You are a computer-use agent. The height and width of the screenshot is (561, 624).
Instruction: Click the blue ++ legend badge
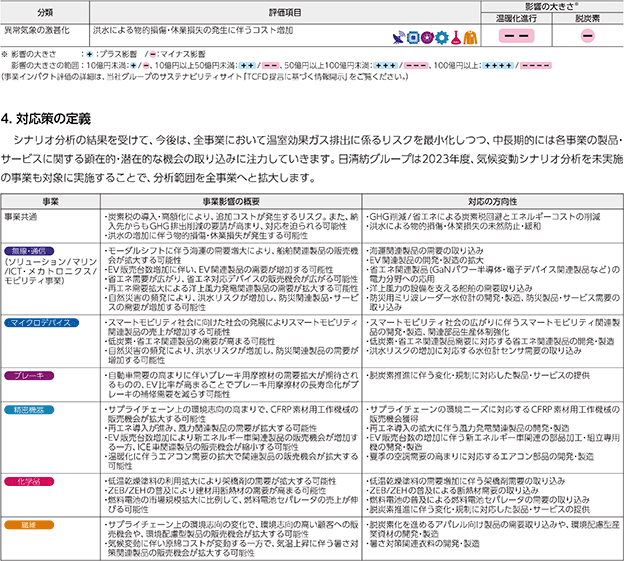click(247, 66)
